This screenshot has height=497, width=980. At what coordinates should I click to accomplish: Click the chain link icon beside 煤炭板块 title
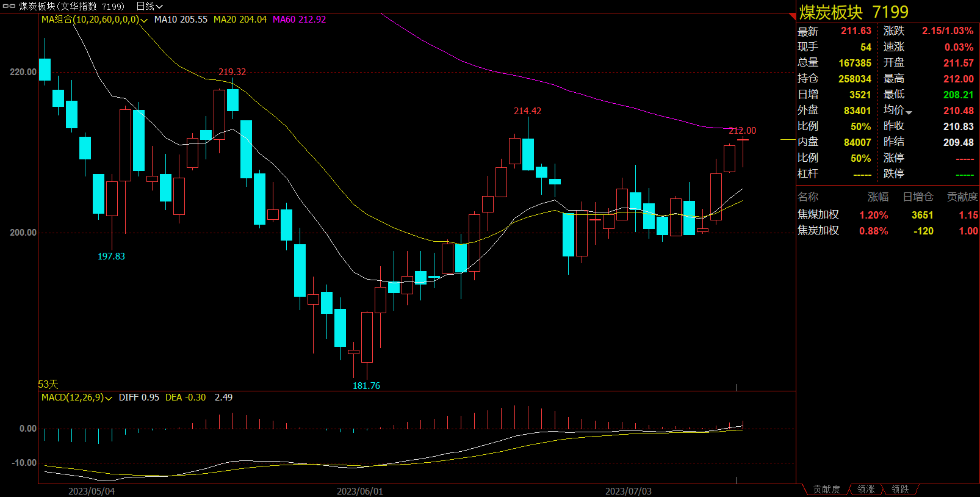coord(9,6)
